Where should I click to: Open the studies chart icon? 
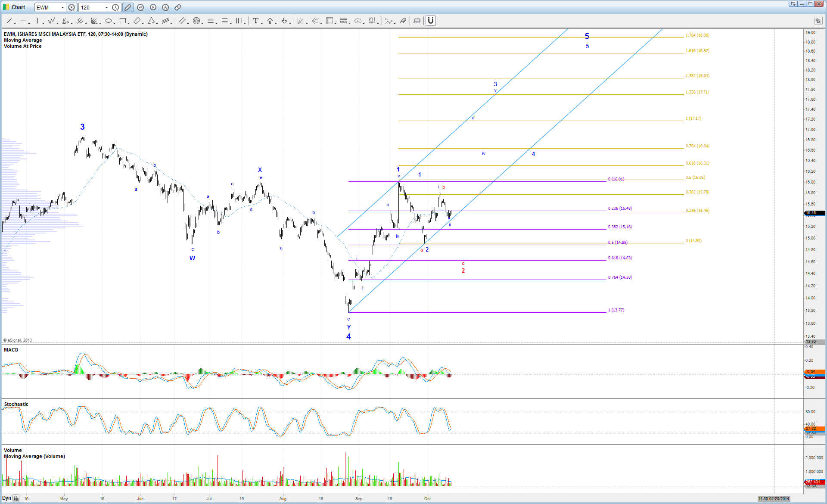[x=140, y=7]
